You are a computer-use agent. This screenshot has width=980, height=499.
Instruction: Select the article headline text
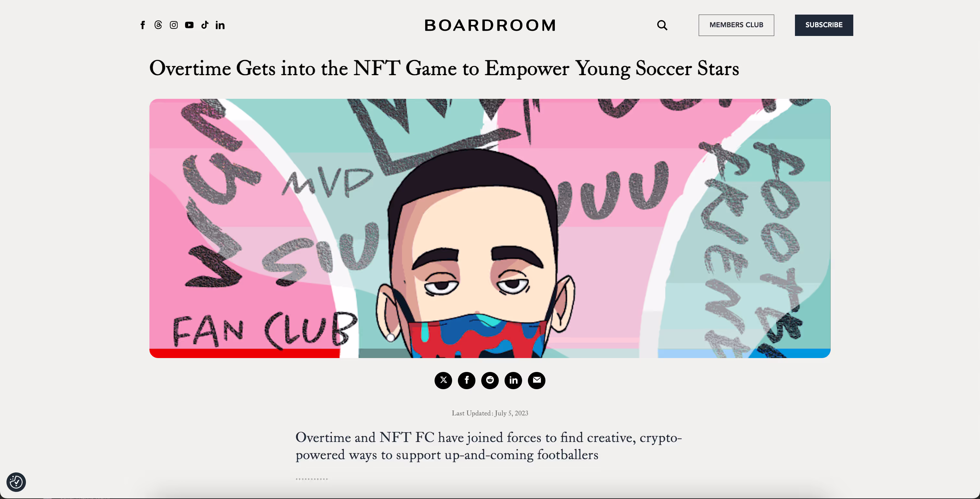tap(444, 69)
